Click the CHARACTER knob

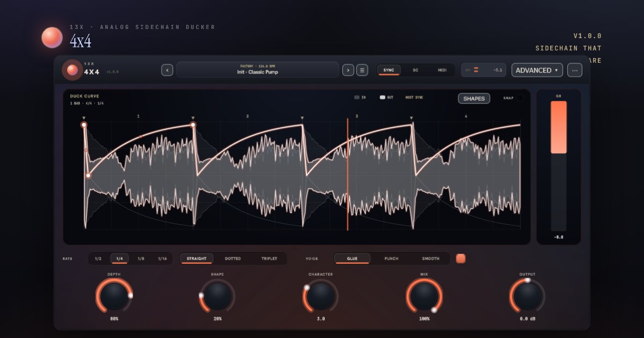tap(320, 296)
